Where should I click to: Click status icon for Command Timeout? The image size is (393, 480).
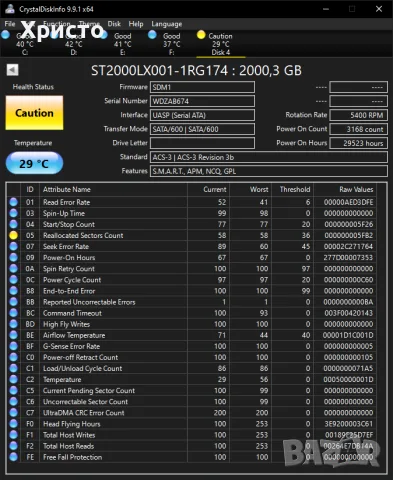[13, 313]
